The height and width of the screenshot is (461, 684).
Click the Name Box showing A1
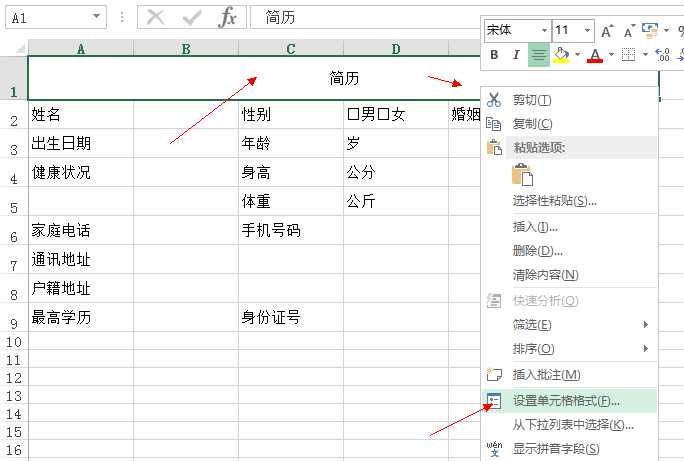point(56,17)
